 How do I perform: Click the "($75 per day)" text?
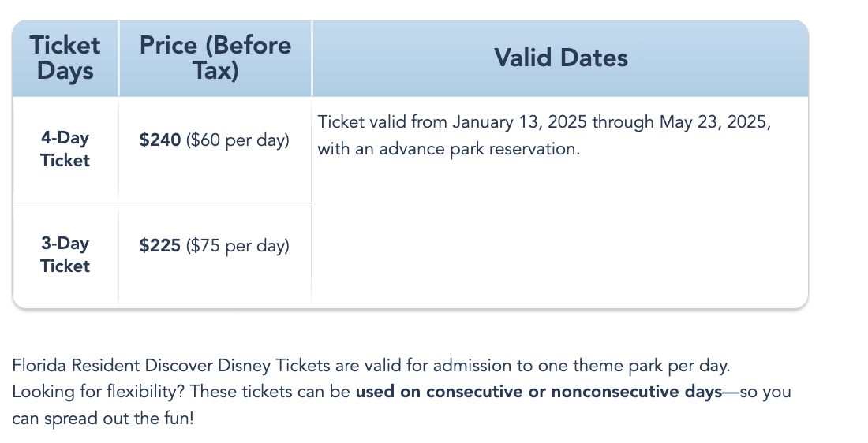[x=238, y=246]
